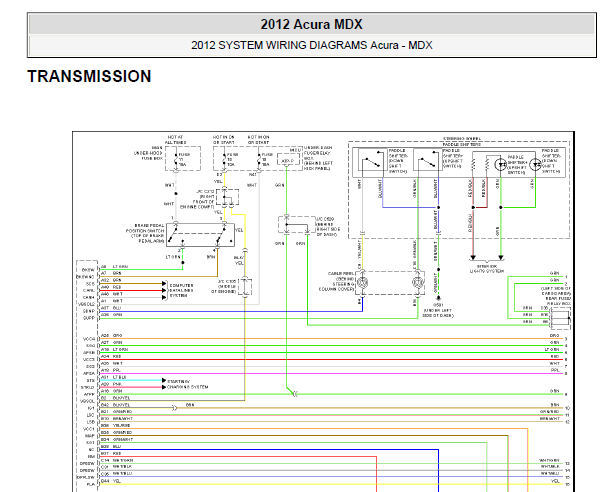
Task: Click the COMPUTER DATA LINES SYSTEM label
Action: point(181,290)
